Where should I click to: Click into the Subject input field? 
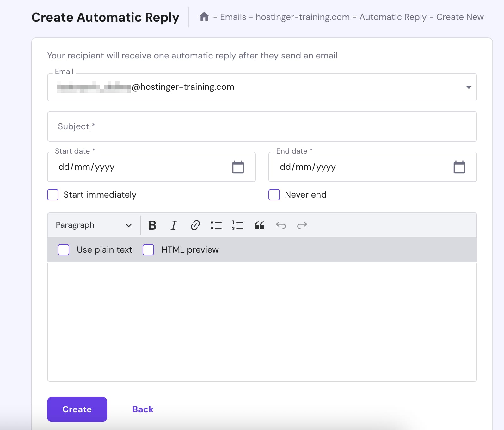262,126
